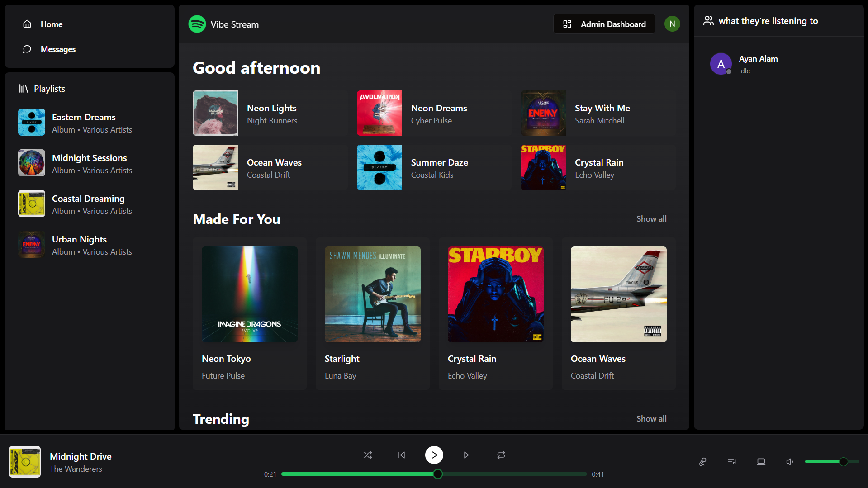Toggle repeat mode
The width and height of the screenshot is (868, 488).
(x=501, y=455)
